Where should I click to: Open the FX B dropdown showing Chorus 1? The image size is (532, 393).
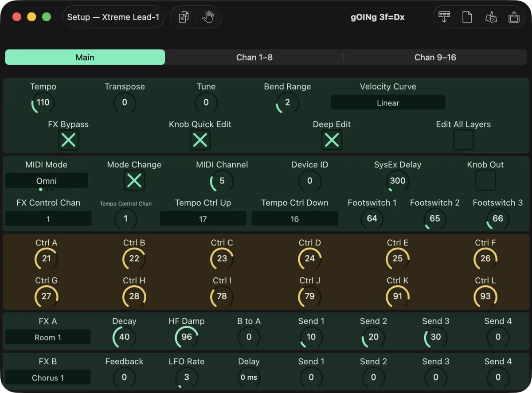click(48, 377)
